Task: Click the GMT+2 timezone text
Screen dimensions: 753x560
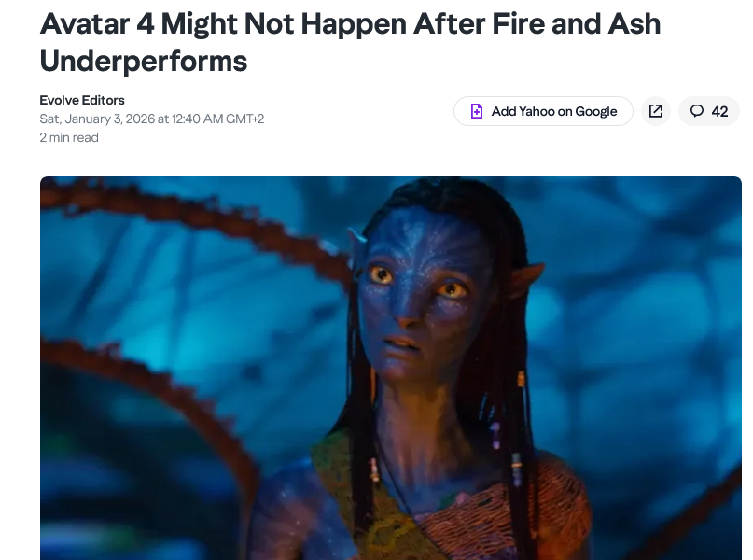Action: (244, 119)
